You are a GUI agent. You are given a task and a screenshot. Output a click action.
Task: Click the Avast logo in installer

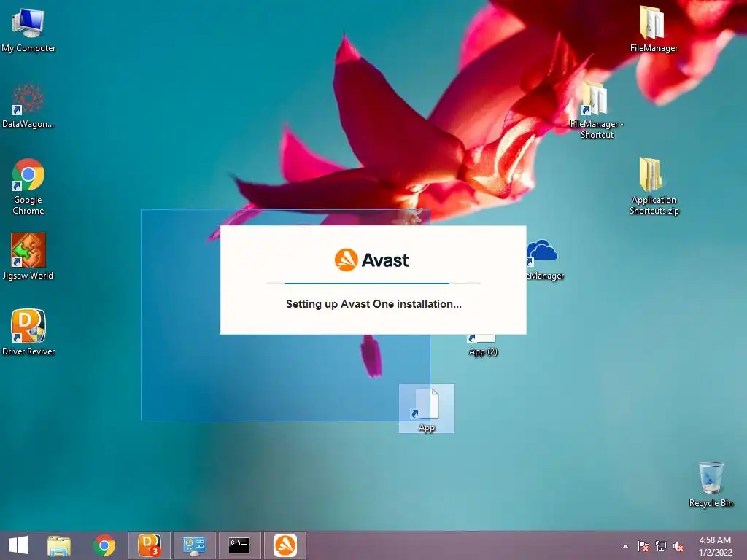[371, 260]
